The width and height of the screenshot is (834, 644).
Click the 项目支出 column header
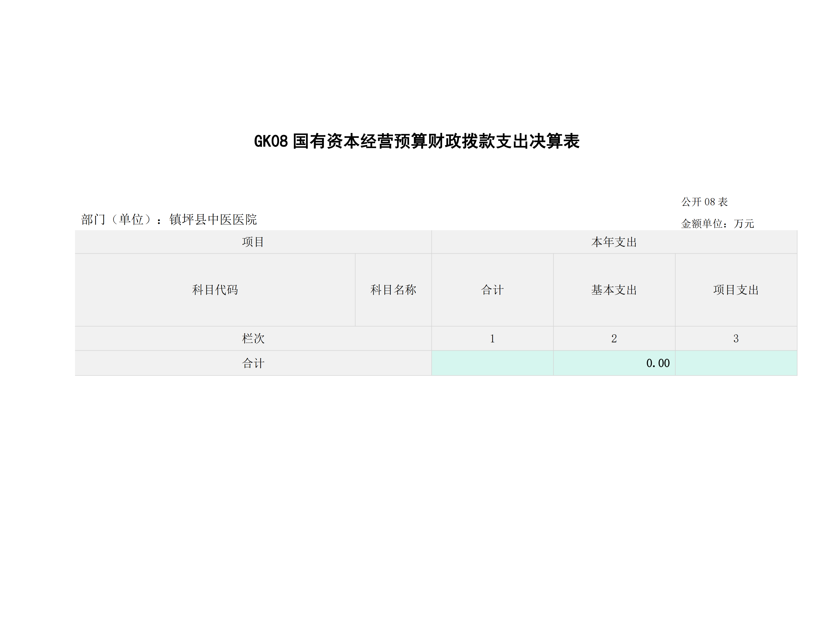point(736,290)
